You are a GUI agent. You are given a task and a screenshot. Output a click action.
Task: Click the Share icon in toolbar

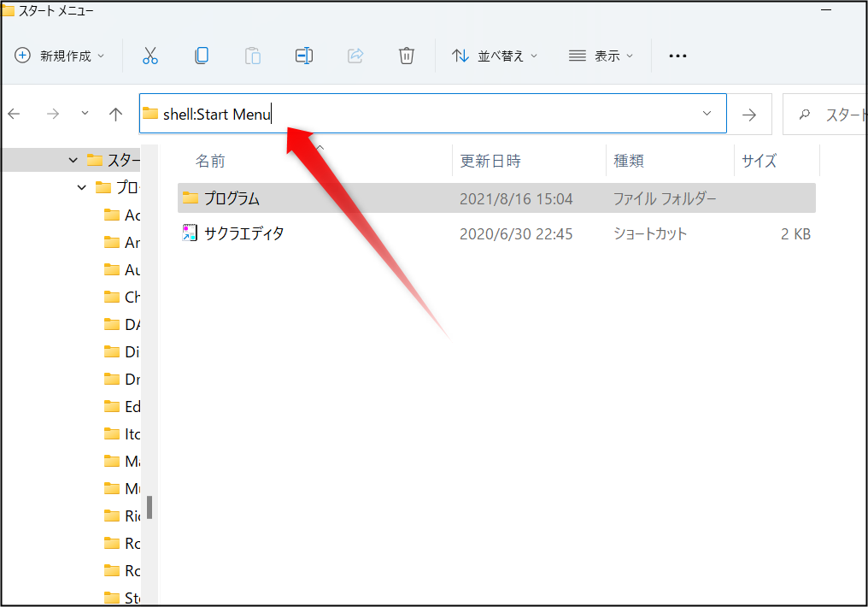(355, 56)
